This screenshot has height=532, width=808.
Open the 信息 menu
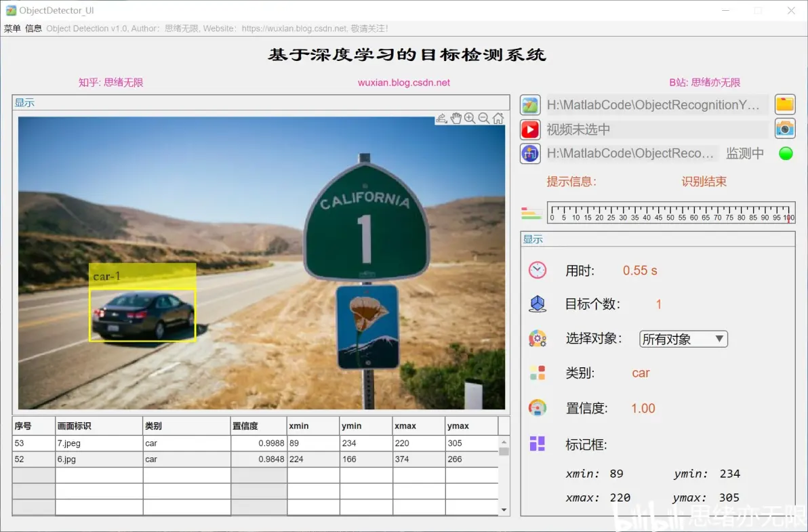tap(33, 28)
